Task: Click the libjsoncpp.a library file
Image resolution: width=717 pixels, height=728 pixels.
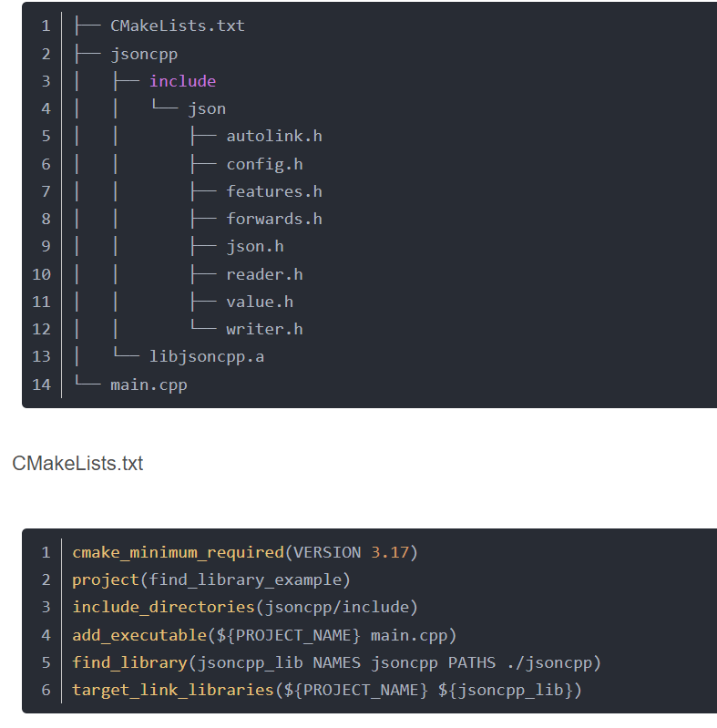Action: [207, 356]
